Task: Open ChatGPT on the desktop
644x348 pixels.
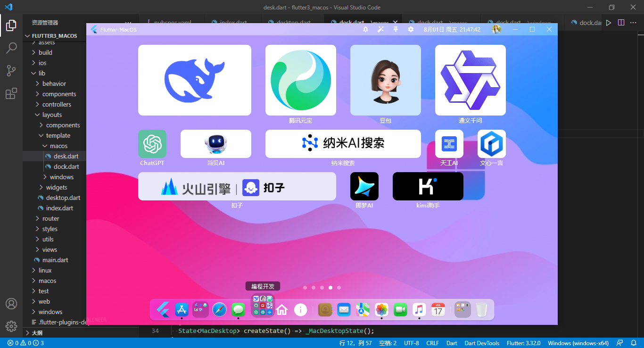Action: [152, 144]
